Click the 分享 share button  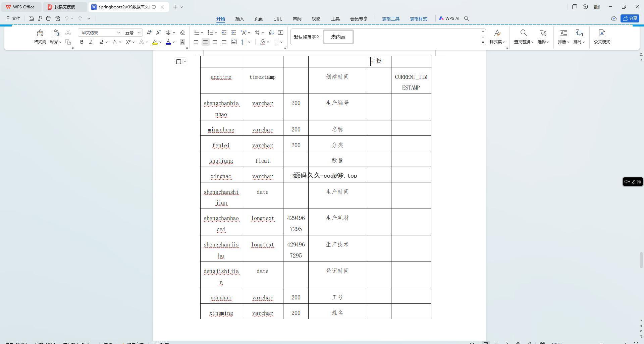630,18
